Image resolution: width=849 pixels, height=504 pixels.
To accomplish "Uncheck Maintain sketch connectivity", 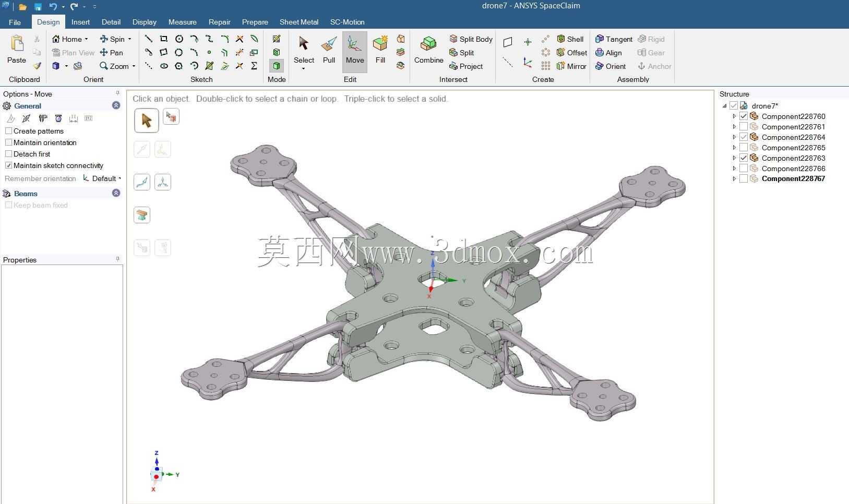I will tap(8, 165).
